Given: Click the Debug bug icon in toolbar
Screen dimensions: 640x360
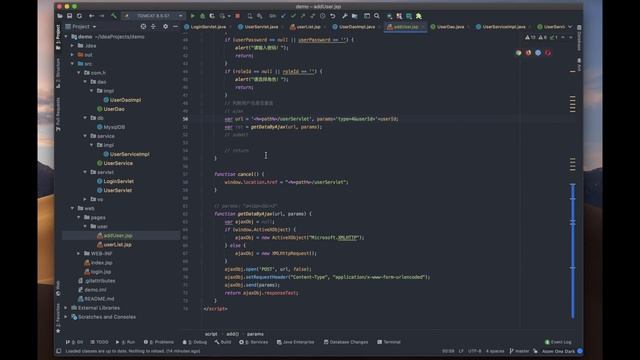Looking at the screenshot, I should pyautogui.click(x=202, y=16).
